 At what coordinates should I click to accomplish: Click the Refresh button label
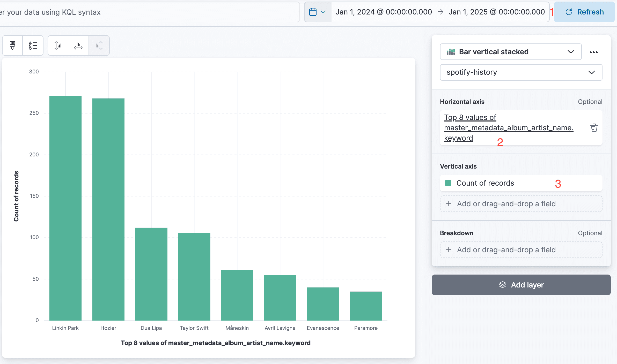point(590,12)
